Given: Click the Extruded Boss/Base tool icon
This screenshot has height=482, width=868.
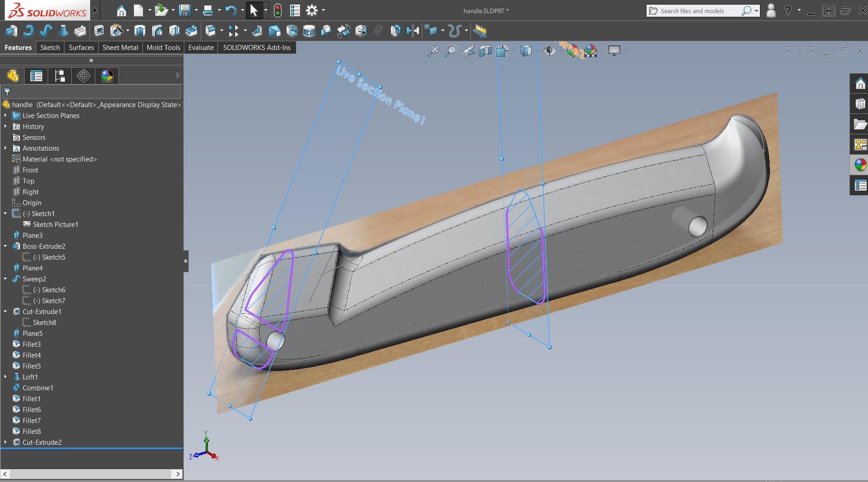Looking at the screenshot, I should pyautogui.click(x=11, y=31).
